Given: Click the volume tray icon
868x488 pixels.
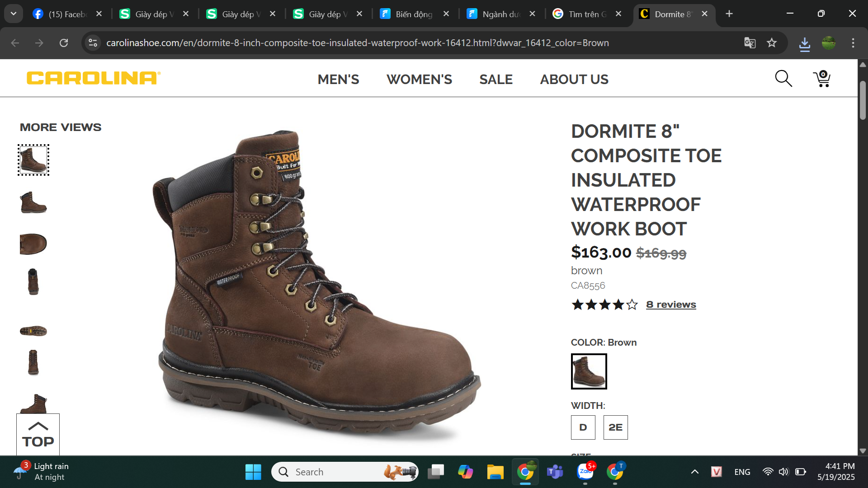Looking at the screenshot, I should coord(783,472).
